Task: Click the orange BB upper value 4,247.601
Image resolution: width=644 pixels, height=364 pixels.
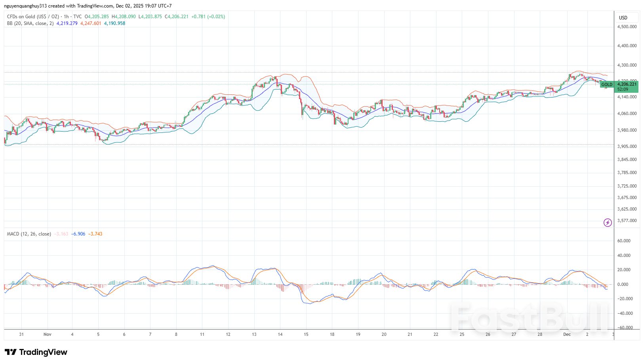Action: pyautogui.click(x=91, y=23)
